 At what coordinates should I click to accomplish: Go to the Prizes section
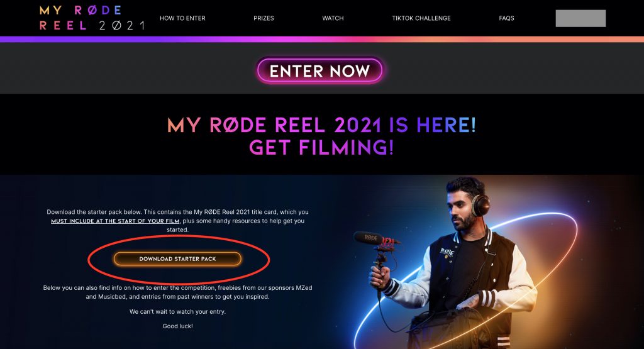click(x=264, y=18)
